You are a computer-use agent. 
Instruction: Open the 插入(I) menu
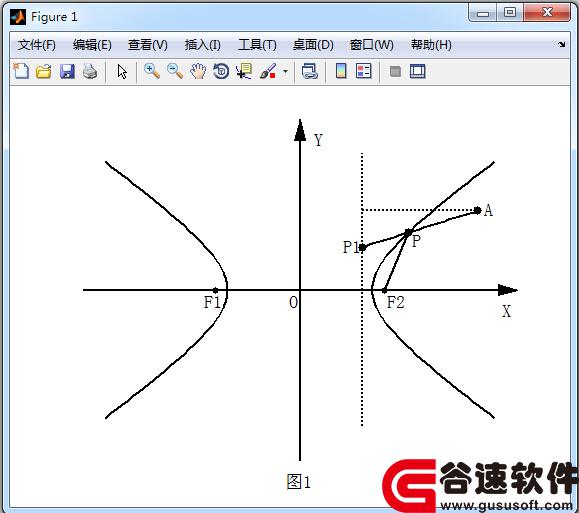coord(202,45)
